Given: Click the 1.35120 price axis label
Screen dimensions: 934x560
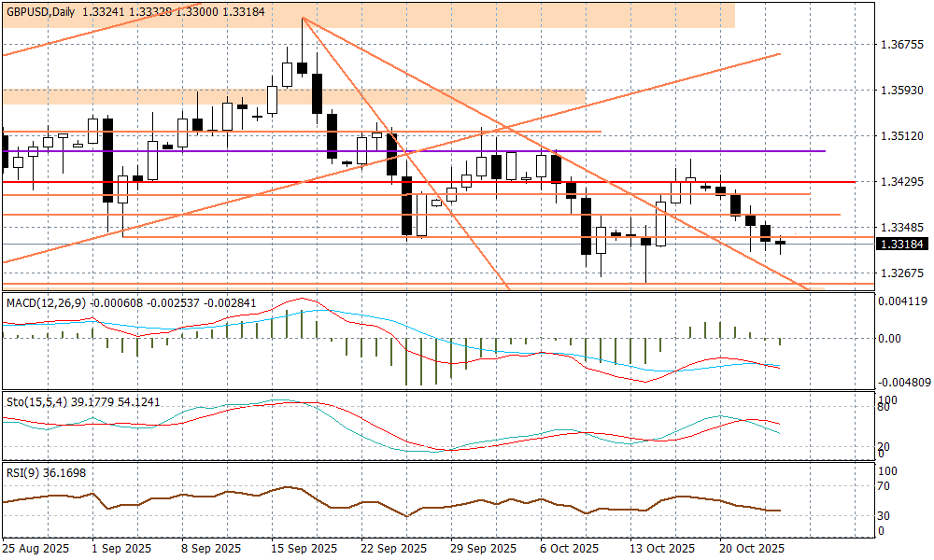Looking at the screenshot, I should point(901,136).
